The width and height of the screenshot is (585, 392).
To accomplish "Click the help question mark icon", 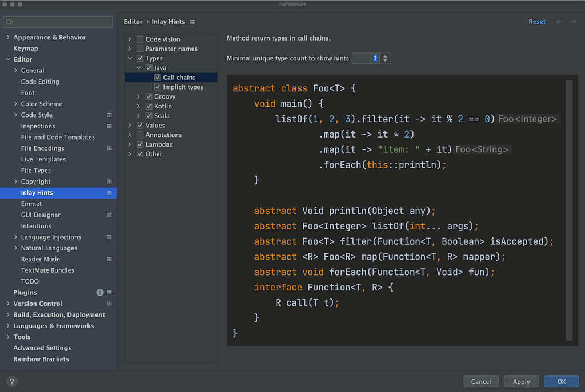I will coord(12,382).
